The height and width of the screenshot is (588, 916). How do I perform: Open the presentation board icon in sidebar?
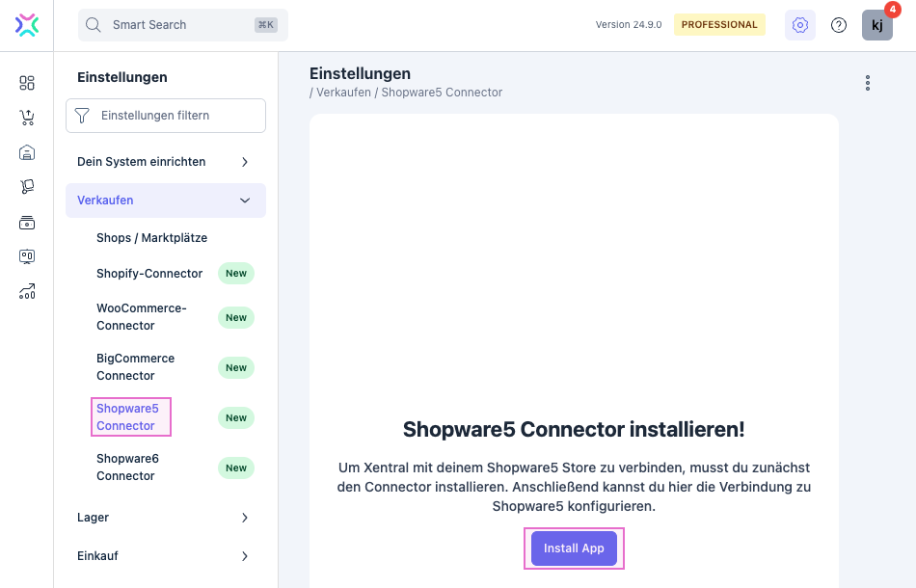(27, 256)
